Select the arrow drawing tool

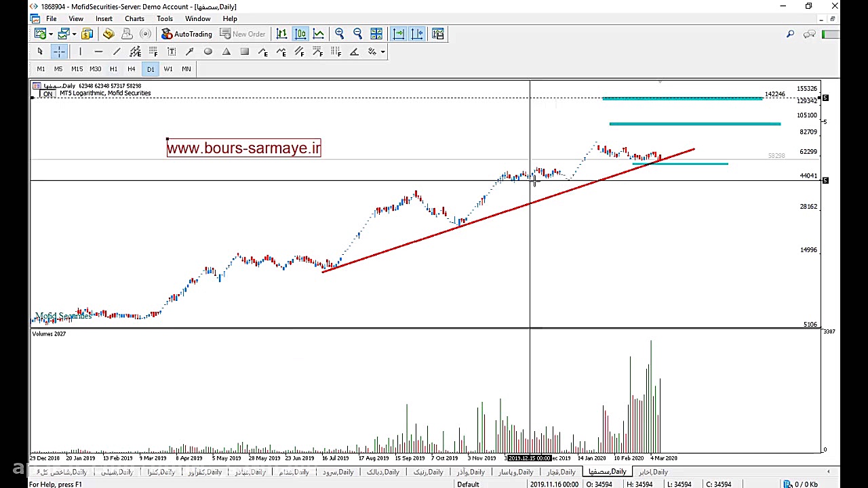tap(190, 52)
